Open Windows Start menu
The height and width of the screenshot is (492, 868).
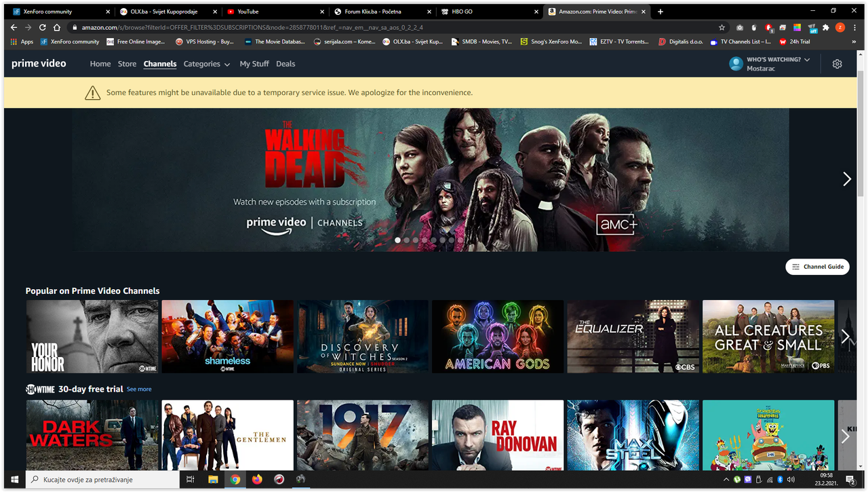14,480
